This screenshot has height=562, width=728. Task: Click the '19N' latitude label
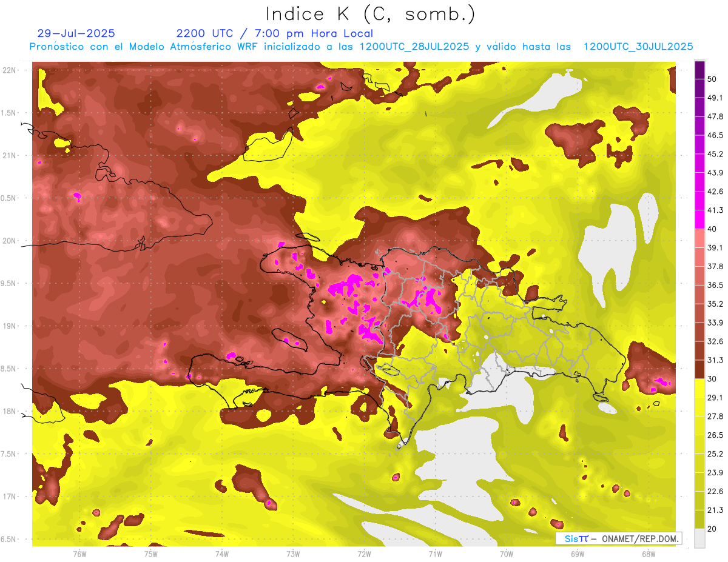10,326
